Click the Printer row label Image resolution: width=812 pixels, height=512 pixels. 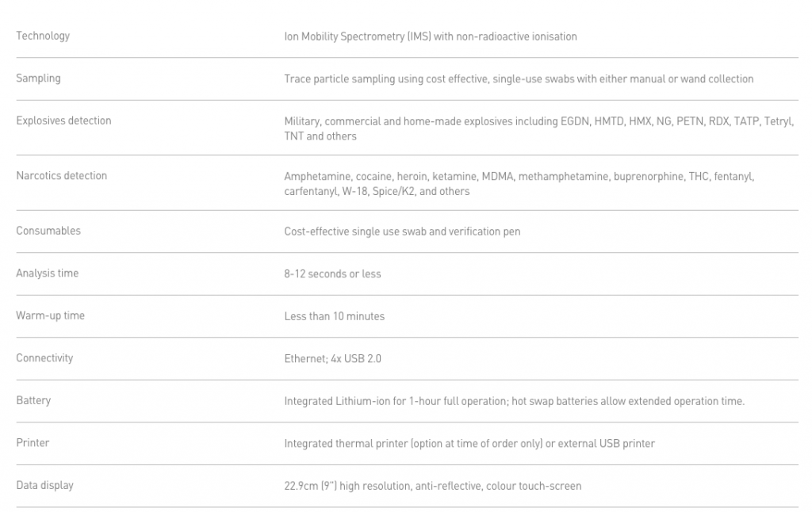(x=33, y=443)
